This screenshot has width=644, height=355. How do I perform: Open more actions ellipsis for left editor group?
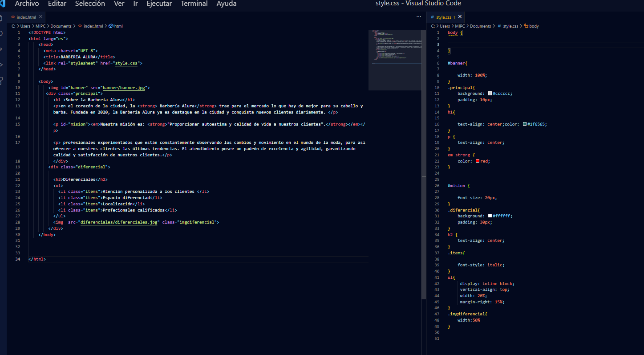[x=418, y=16]
